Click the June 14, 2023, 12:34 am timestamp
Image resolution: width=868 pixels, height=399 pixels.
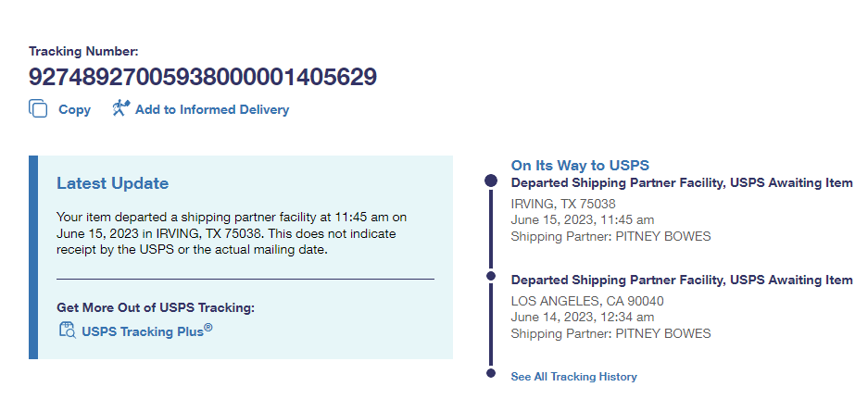583,318
